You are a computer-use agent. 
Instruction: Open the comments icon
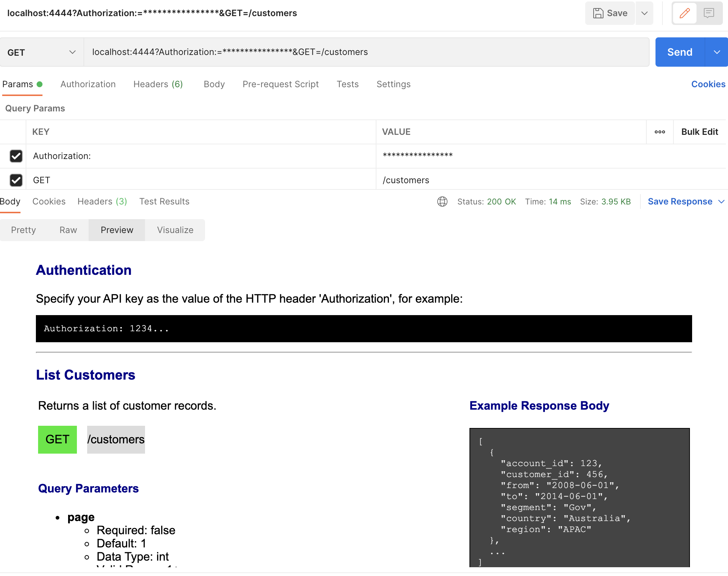coord(709,13)
